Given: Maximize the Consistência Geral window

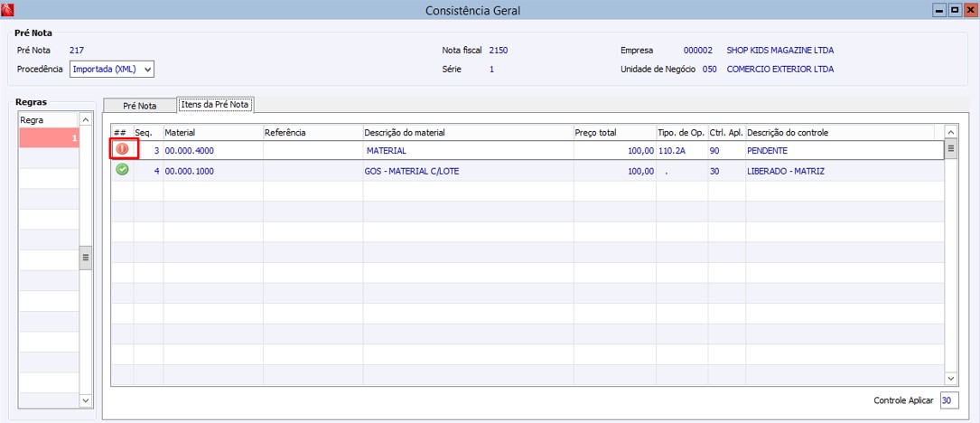Looking at the screenshot, I should (x=955, y=10).
